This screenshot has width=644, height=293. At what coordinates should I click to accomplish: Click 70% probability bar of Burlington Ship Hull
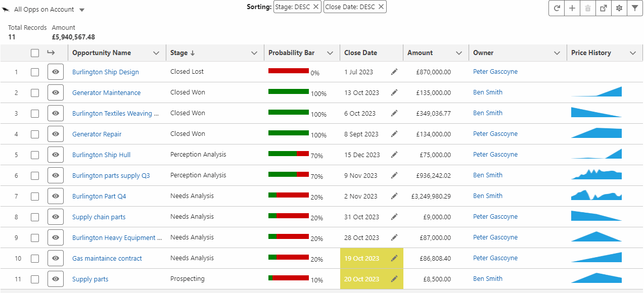pos(289,154)
